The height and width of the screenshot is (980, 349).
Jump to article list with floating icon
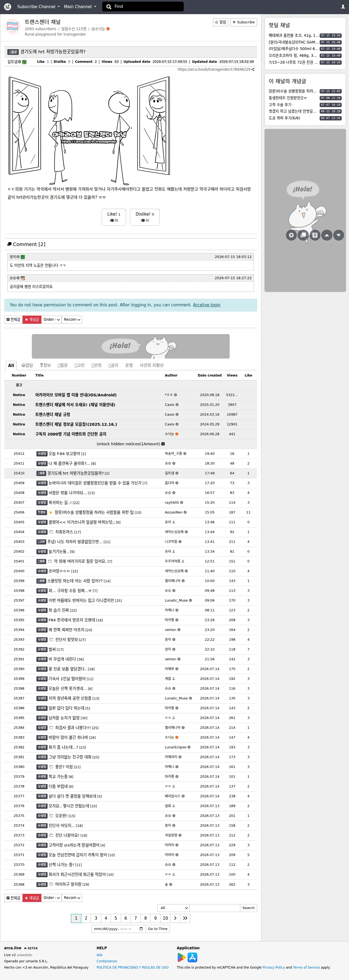coord(315,235)
